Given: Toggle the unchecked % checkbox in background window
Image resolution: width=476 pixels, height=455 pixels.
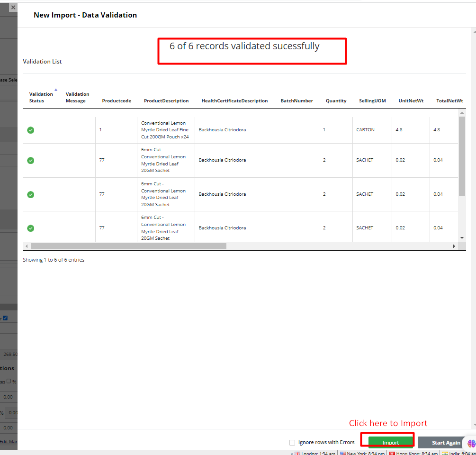Looking at the screenshot, I should (9, 381).
